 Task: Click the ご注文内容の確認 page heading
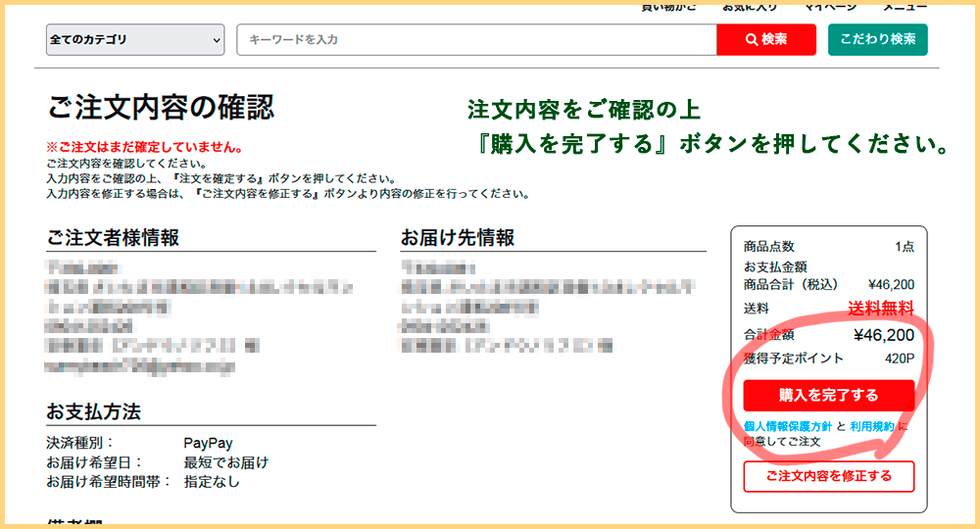coord(161,107)
